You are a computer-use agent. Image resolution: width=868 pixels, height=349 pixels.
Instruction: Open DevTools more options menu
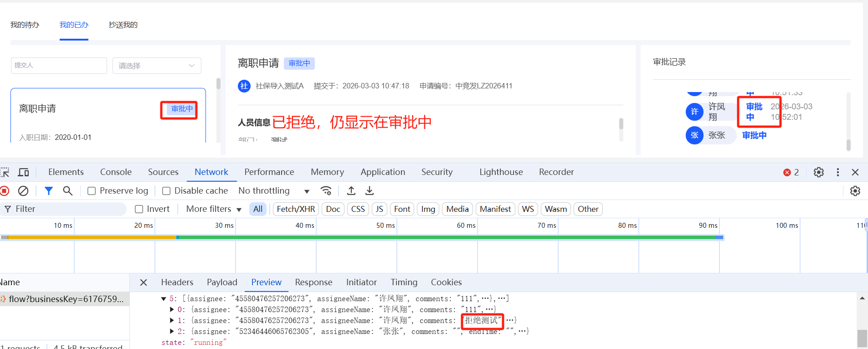click(x=838, y=172)
